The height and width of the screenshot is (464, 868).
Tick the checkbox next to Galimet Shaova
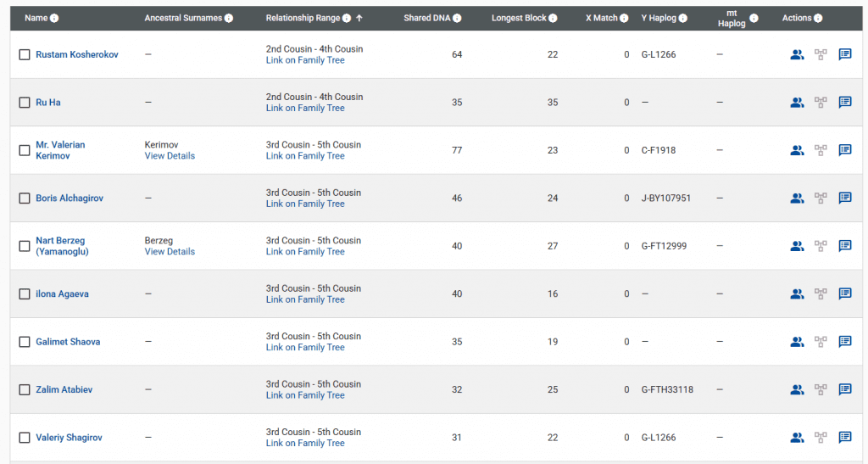[x=25, y=342]
